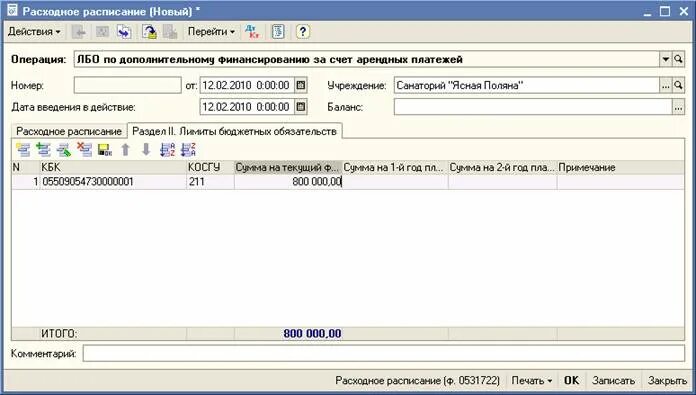This screenshot has width=696, height=395.
Task: Click the Дата введения в действие date field
Action: tap(247, 107)
